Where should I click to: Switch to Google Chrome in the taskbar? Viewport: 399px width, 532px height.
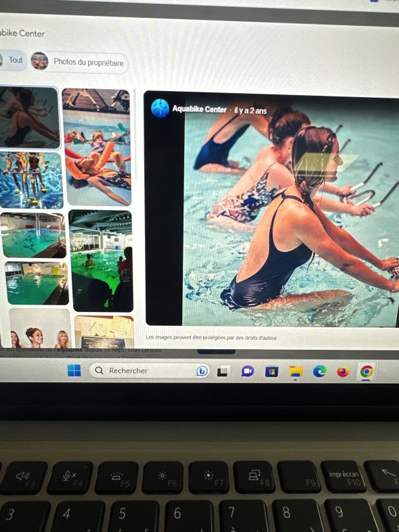click(x=366, y=371)
